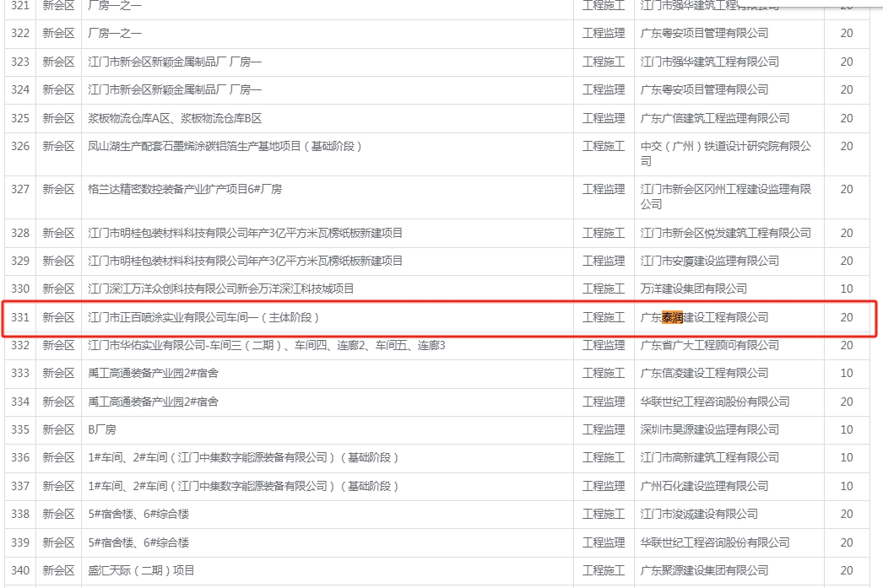
Task: Click 江门深江万洋众创科技有限公司 project name
Action: tap(221, 289)
